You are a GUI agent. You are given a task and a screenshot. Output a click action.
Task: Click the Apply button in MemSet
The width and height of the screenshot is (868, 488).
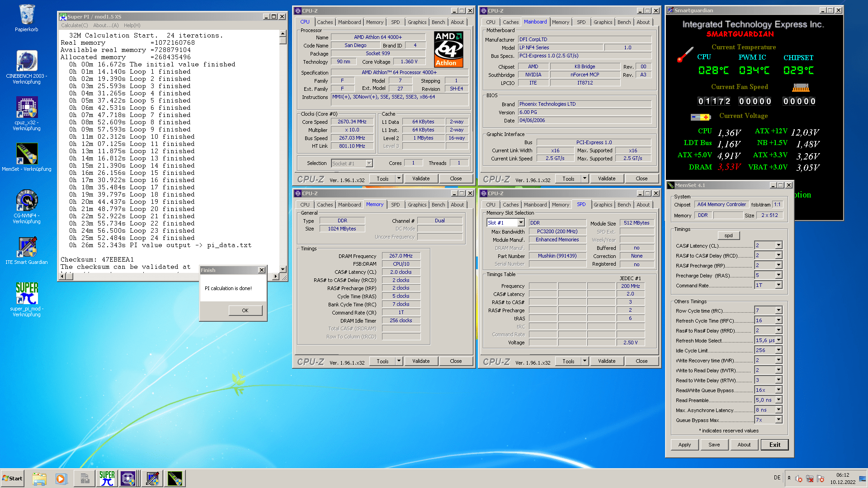point(684,445)
